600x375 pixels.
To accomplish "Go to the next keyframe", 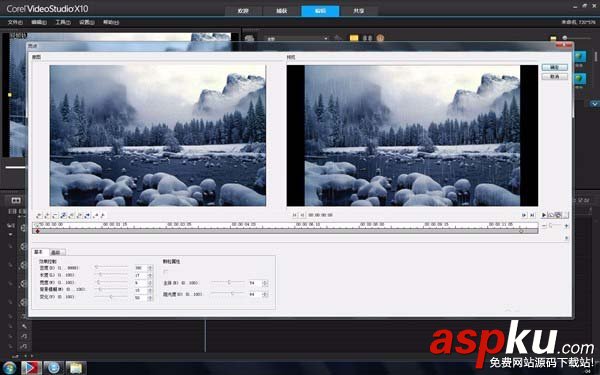I will (87, 216).
